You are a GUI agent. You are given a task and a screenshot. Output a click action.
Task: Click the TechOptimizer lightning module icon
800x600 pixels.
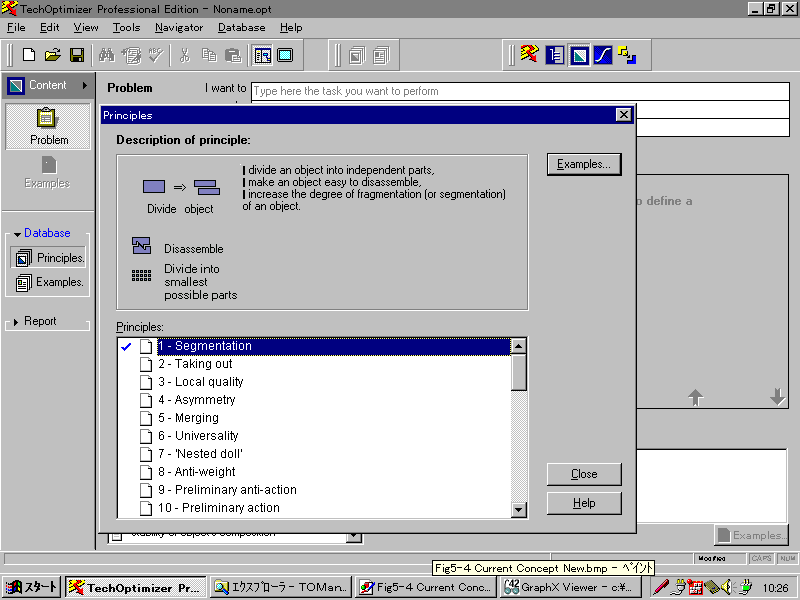coord(530,54)
